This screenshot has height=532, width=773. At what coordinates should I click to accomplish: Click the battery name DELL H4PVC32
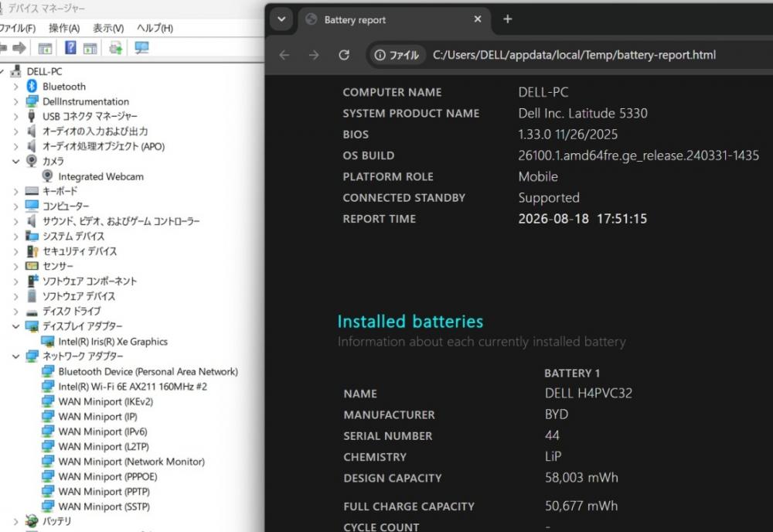(x=588, y=394)
